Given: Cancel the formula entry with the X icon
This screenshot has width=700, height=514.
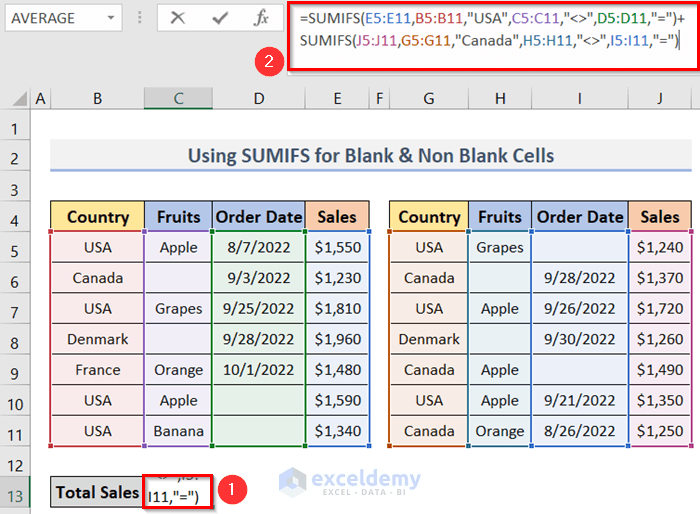Looking at the screenshot, I should (x=178, y=18).
